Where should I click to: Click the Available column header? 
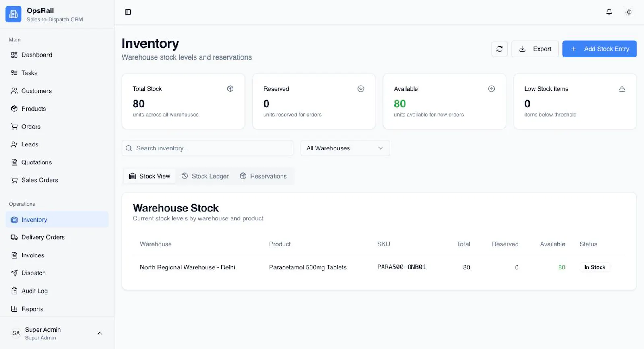[553, 244]
